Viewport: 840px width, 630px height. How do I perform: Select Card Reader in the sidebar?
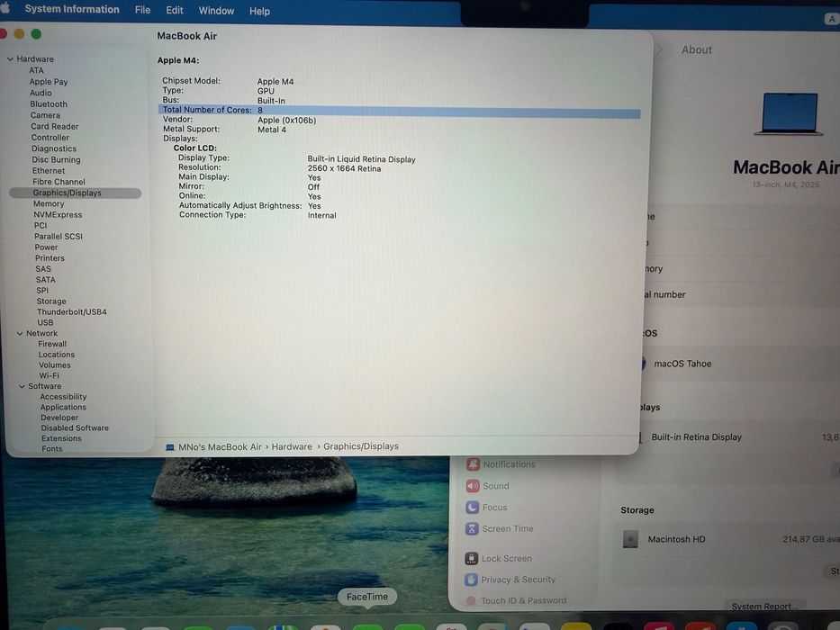click(55, 126)
